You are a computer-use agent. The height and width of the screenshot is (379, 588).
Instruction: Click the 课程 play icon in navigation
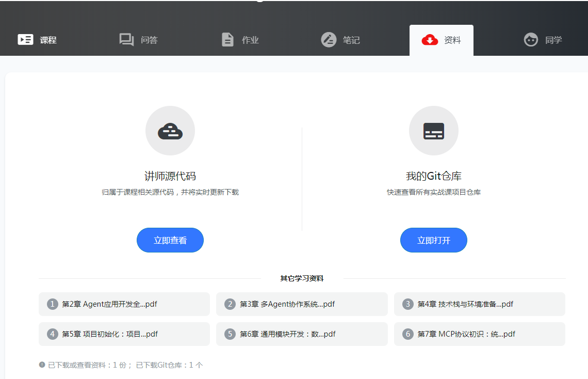[x=25, y=39]
